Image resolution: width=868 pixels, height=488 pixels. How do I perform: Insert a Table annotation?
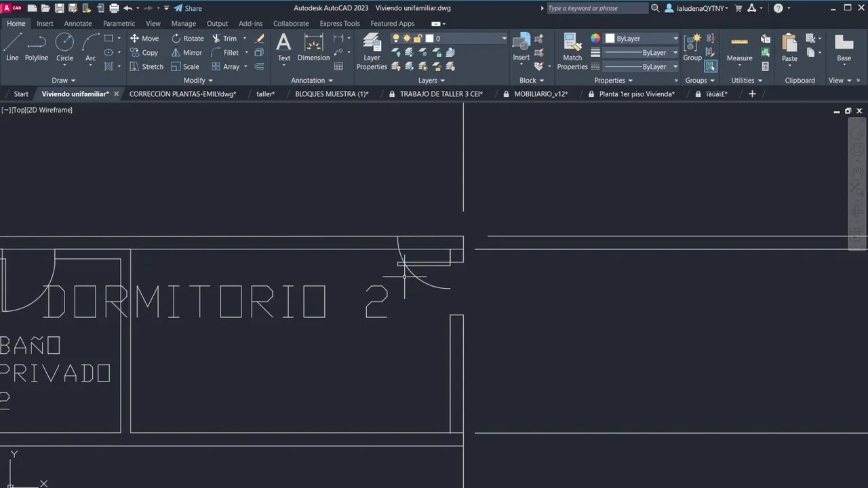[x=338, y=66]
